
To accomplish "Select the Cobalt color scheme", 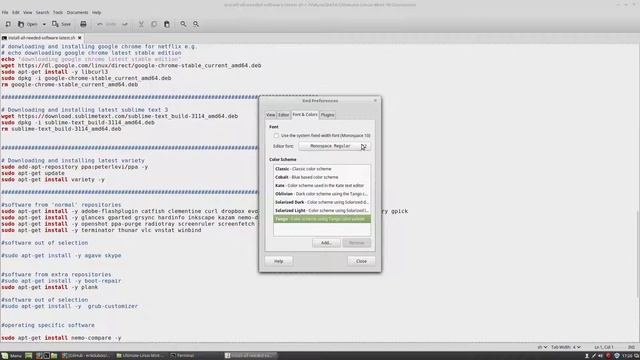I will tap(322, 177).
